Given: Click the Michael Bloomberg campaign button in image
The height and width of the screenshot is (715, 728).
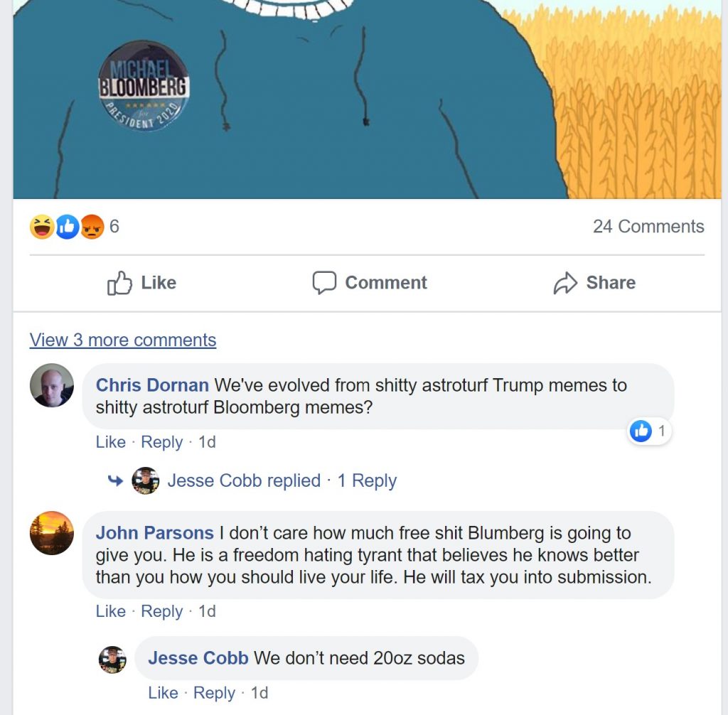Looking at the screenshot, I should click(x=144, y=87).
